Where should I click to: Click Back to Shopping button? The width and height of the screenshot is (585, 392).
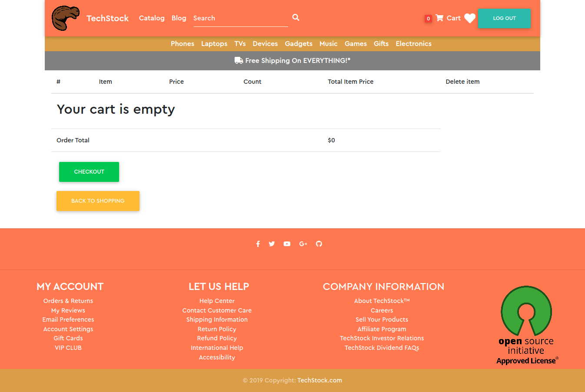tap(98, 201)
